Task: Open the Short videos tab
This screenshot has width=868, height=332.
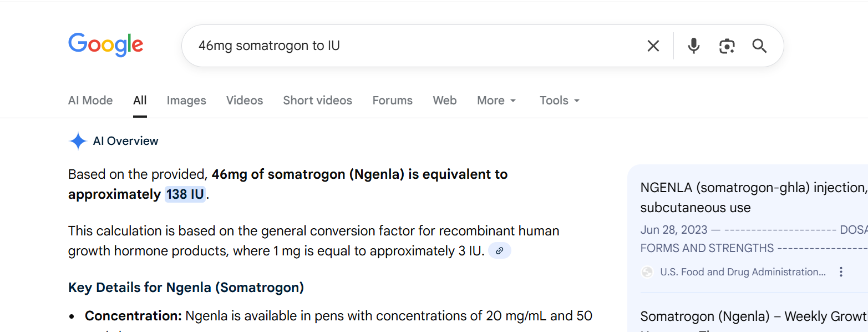Action: (317, 100)
